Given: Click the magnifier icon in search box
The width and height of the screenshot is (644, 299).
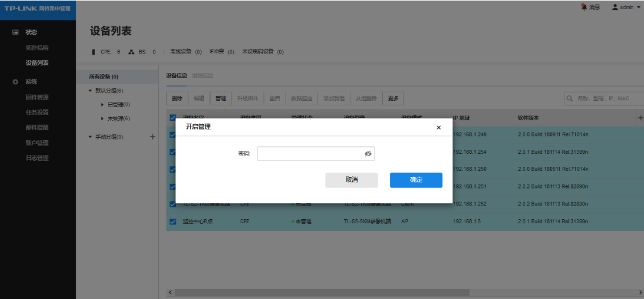Looking at the screenshot, I should click(x=570, y=99).
